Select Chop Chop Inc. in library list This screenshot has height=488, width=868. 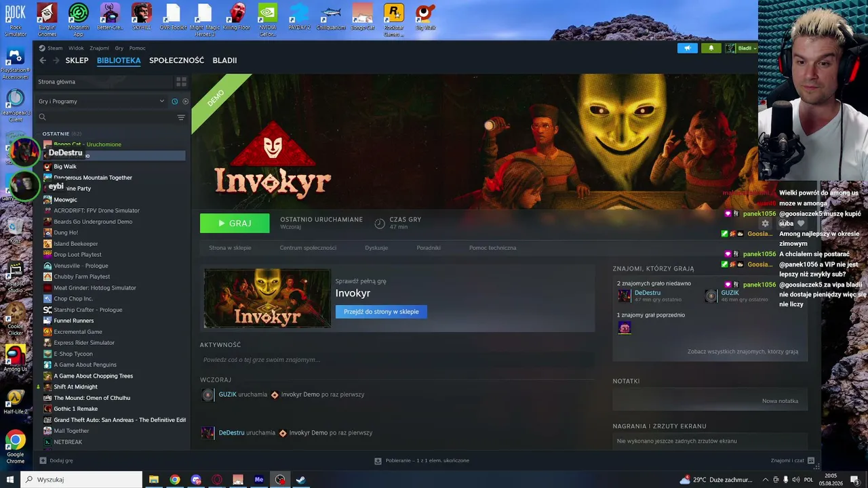(73, 299)
